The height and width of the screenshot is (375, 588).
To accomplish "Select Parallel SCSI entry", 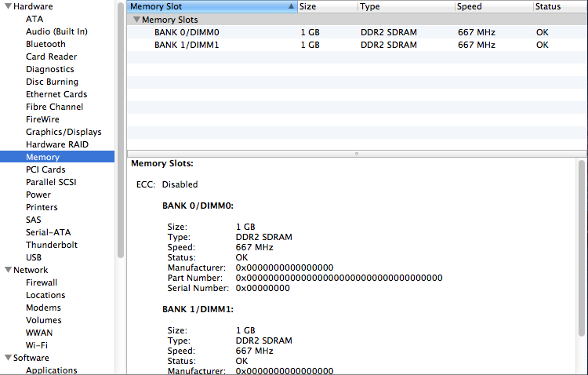I will 51,182.
